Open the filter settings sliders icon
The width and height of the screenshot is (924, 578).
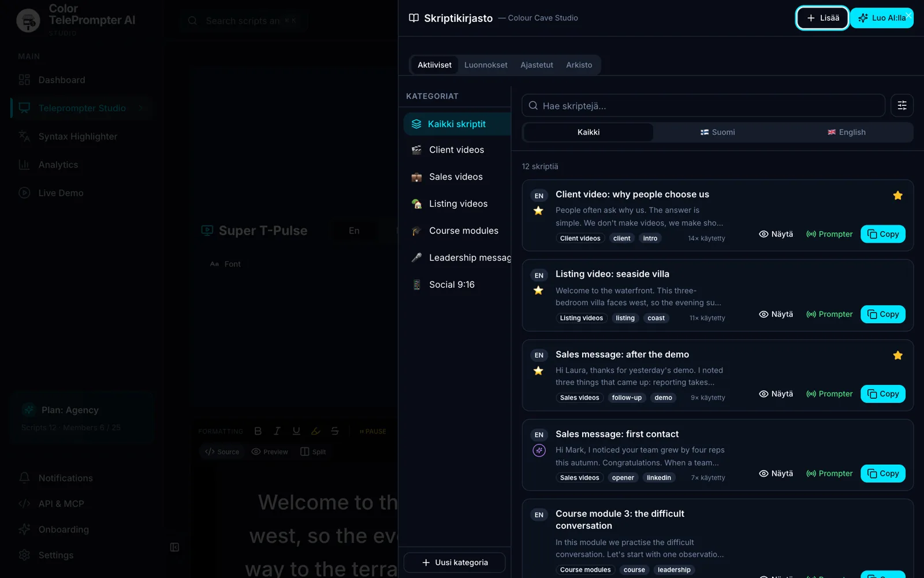(901, 105)
